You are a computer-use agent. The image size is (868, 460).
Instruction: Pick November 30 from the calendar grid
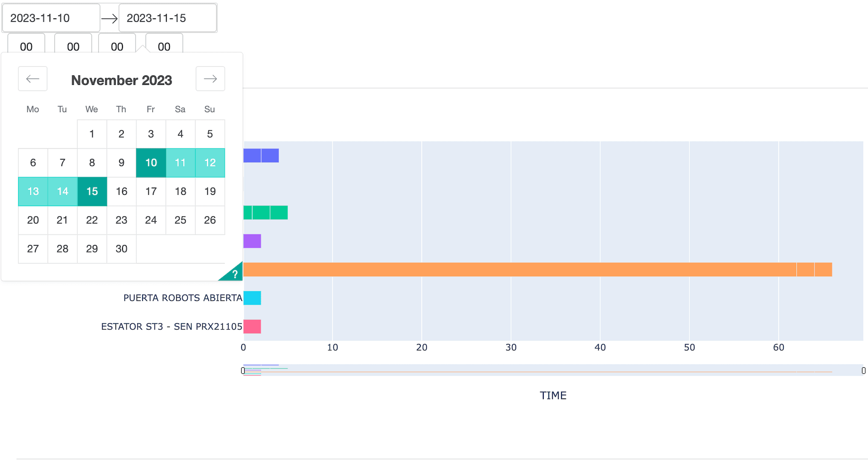pos(121,249)
